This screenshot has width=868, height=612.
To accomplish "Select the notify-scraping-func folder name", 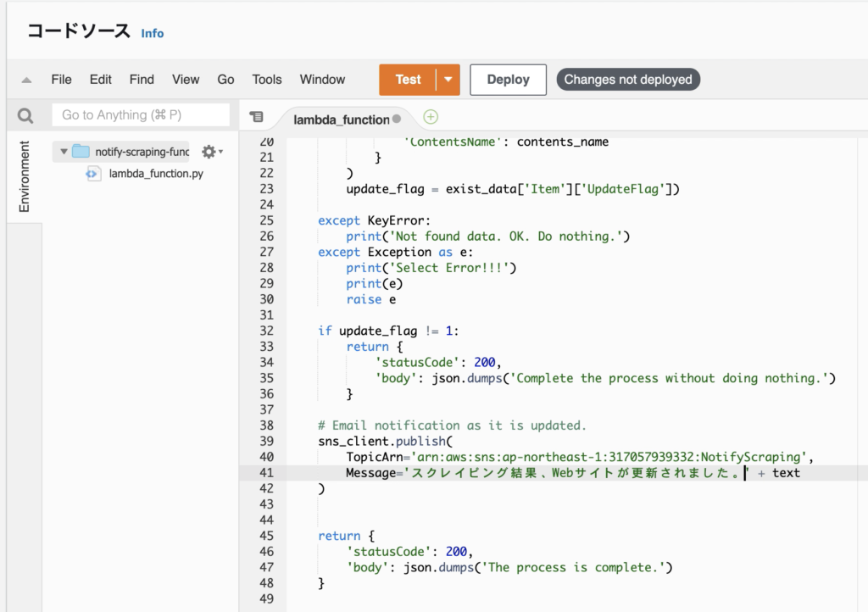I will tap(142, 152).
